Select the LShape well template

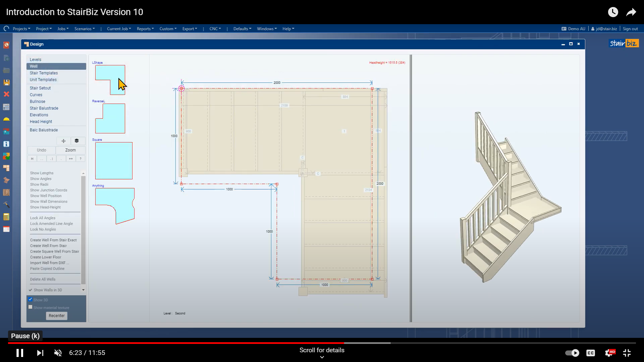click(110, 80)
